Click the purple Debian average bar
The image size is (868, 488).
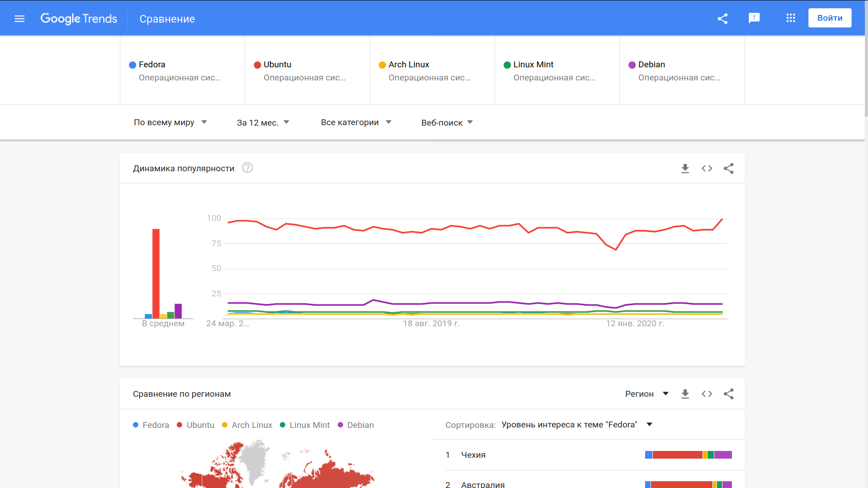click(178, 311)
